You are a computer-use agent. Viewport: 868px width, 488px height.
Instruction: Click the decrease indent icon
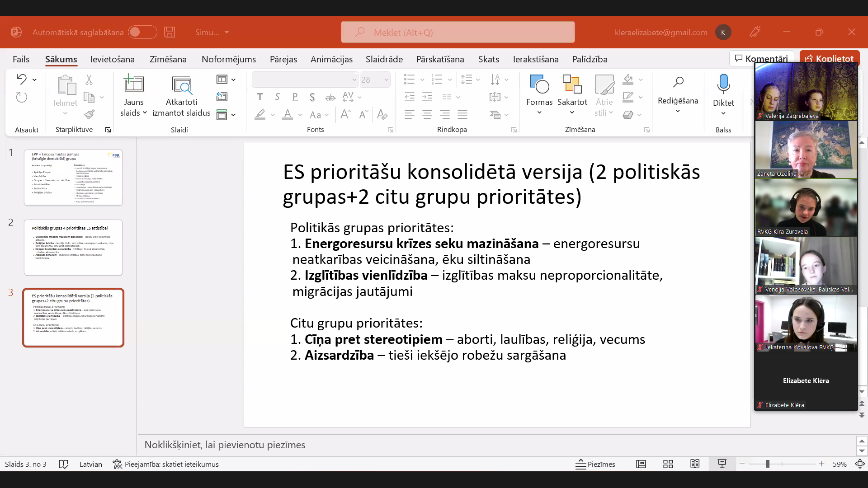410,97
